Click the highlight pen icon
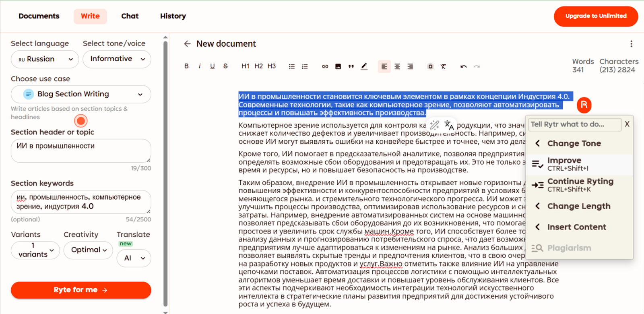Viewport: 644px width, 314px height. coord(364,66)
